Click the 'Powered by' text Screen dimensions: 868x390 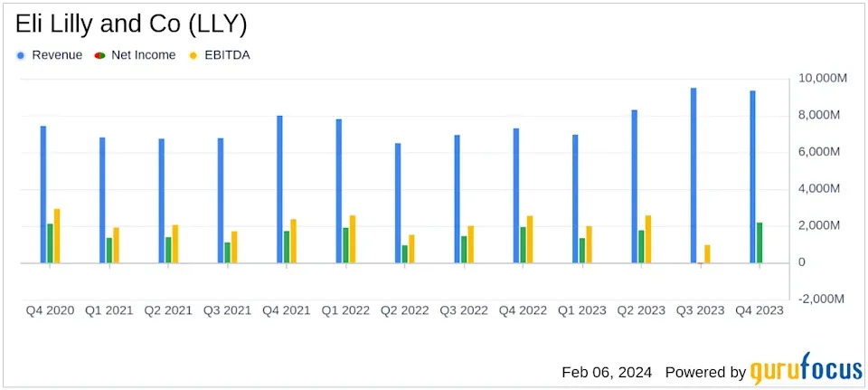tap(706, 372)
